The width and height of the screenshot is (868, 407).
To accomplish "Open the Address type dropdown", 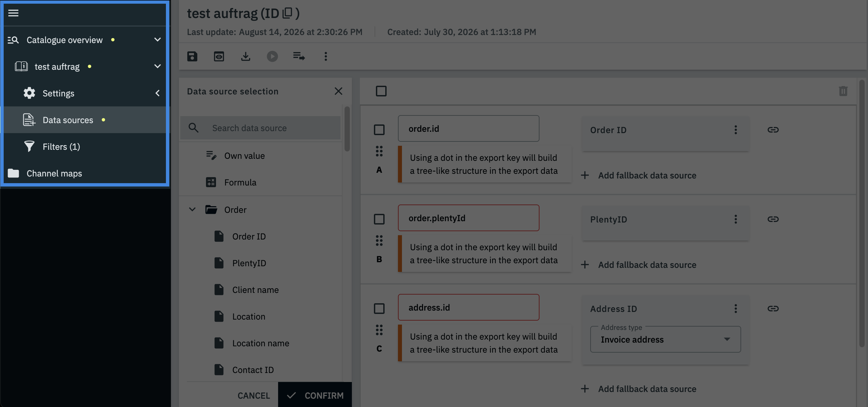I will point(665,339).
